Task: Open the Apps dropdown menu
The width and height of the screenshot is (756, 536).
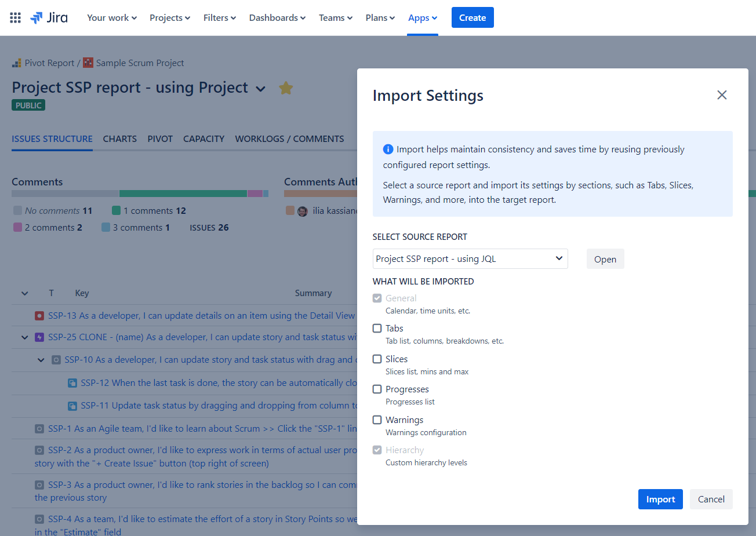Action: tap(423, 18)
